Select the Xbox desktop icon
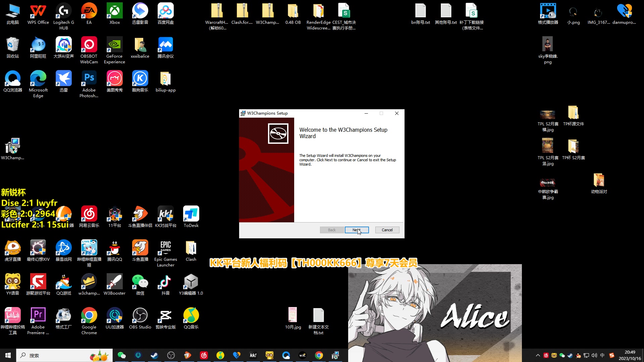Screen dimensions: 644x362 coord(115,14)
